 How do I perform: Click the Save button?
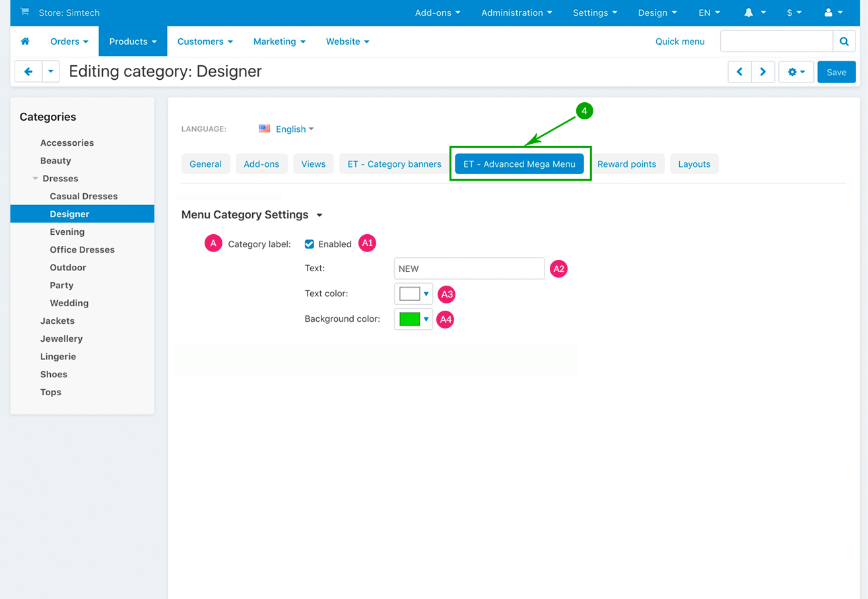click(x=836, y=72)
